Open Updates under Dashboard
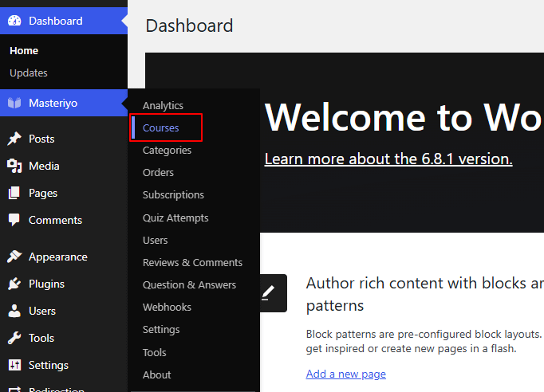 29,73
